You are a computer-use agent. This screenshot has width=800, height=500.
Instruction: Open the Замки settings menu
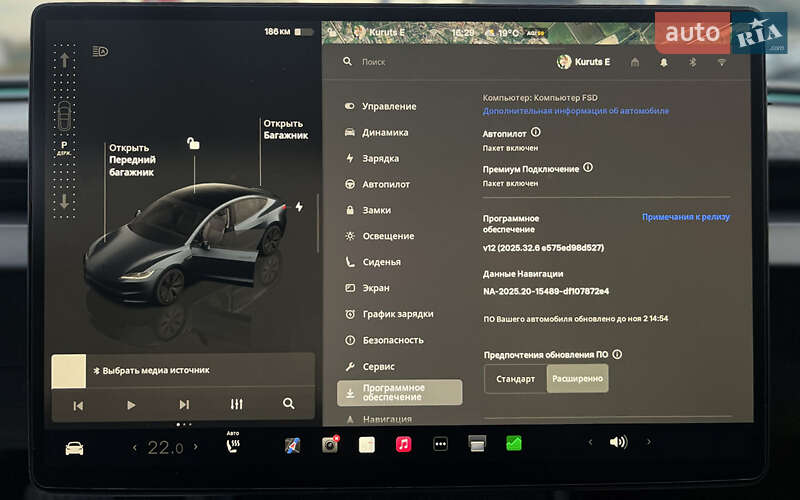tap(368, 210)
